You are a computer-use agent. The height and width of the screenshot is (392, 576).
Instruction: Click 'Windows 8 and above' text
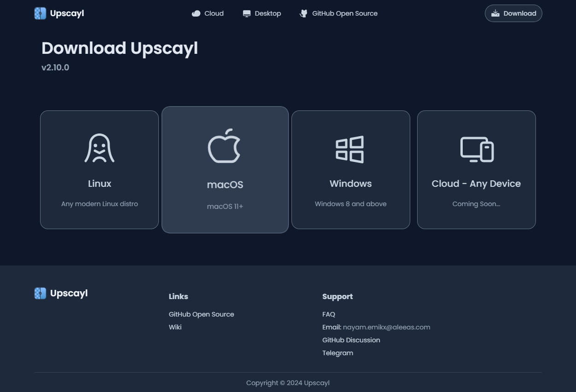(x=351, y=204)
